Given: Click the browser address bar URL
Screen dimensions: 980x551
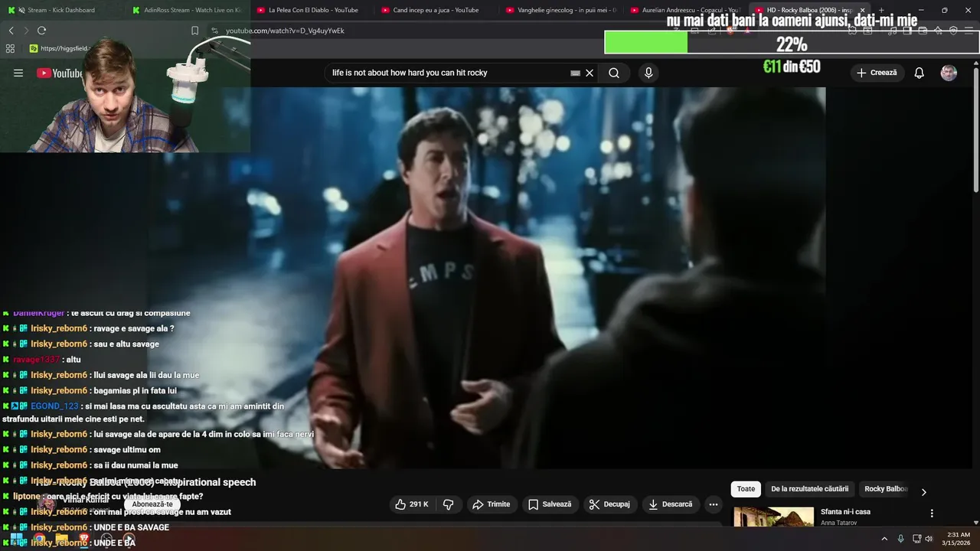Looking at the screenshot, I should click(x=285, y=31).
